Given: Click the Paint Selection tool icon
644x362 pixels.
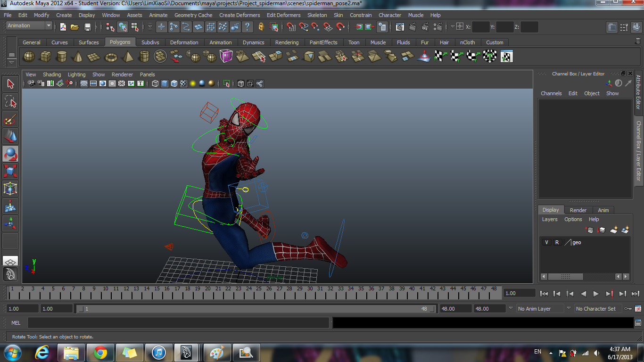Looking at the screenshot, I should pyautogui.click(x=10, y=118).
